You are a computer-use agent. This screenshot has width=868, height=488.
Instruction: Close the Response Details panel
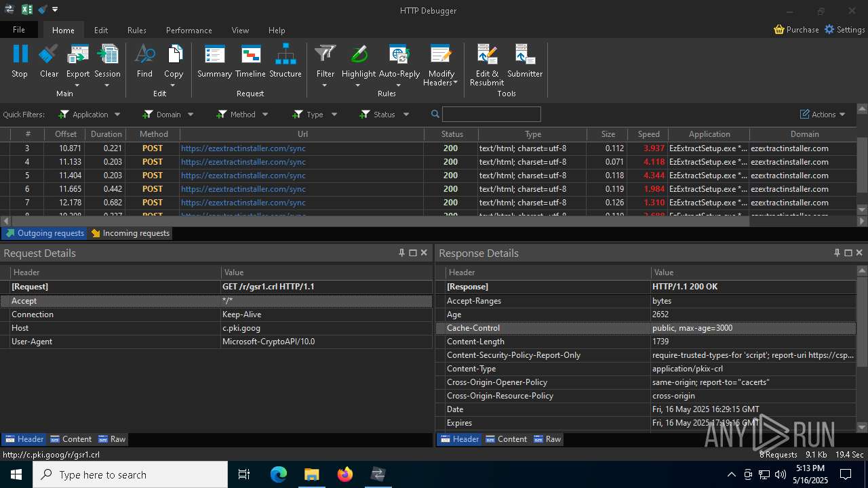point(859,253)
